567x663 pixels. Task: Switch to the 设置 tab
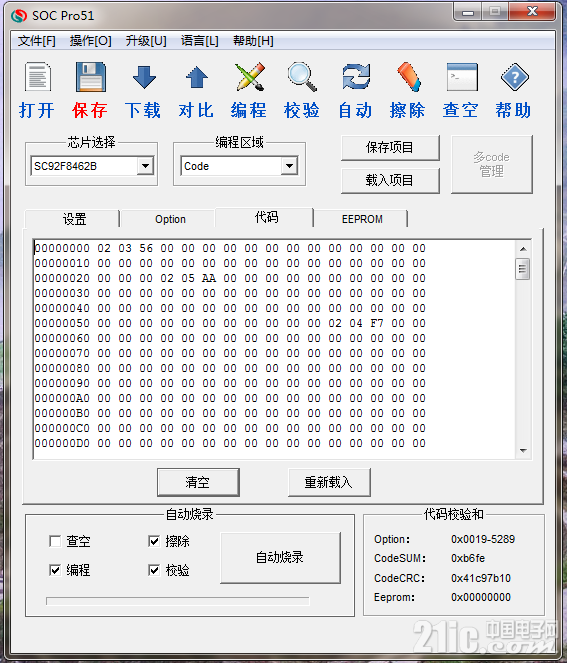coord(72,219)
